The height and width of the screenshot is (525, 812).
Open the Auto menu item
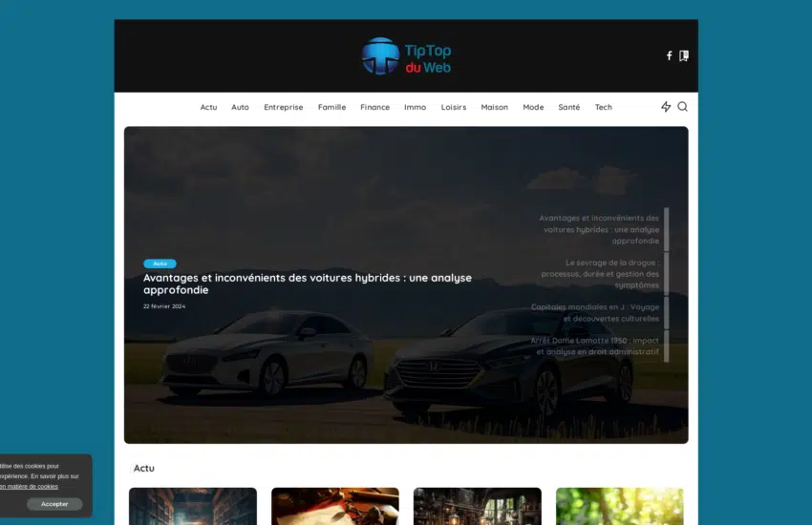(x=241, y=107)
